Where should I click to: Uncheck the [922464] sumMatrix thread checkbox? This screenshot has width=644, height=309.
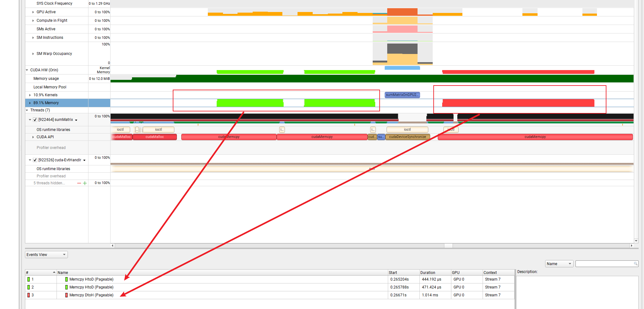coord(35,120)
